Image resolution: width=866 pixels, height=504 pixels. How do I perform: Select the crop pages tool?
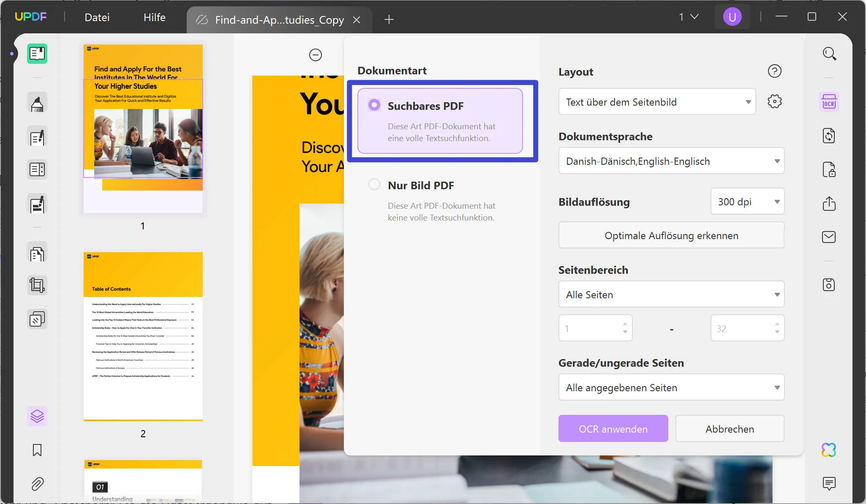point(37,285)
